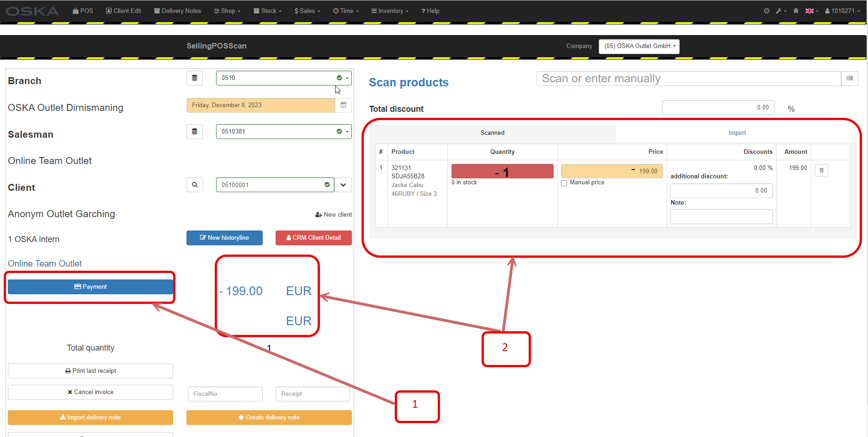Expand the Inventory menu

(x=390, y=11)
